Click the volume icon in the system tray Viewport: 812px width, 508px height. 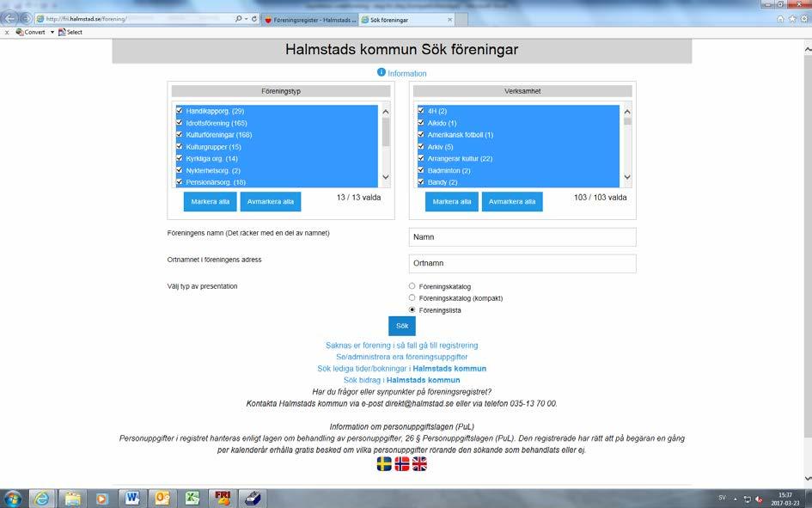click(x=760, y=499)
